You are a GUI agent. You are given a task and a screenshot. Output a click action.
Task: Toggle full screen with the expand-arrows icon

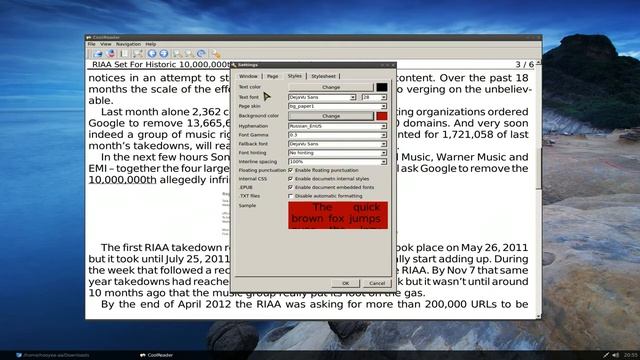pyautogui.click(x=138, y=53)
